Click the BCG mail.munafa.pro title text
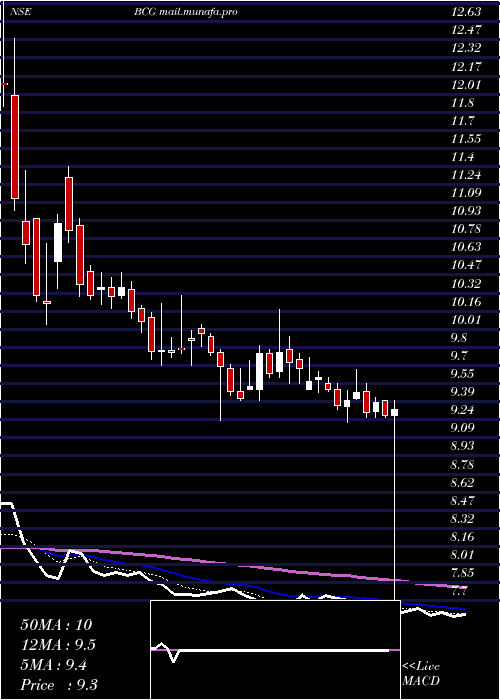The width and height of the screenshot is (500, 700). [185, 12]
